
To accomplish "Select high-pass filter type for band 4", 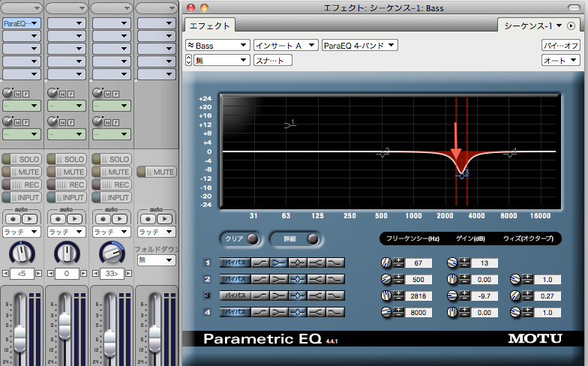I will click(x=260, y=312).
